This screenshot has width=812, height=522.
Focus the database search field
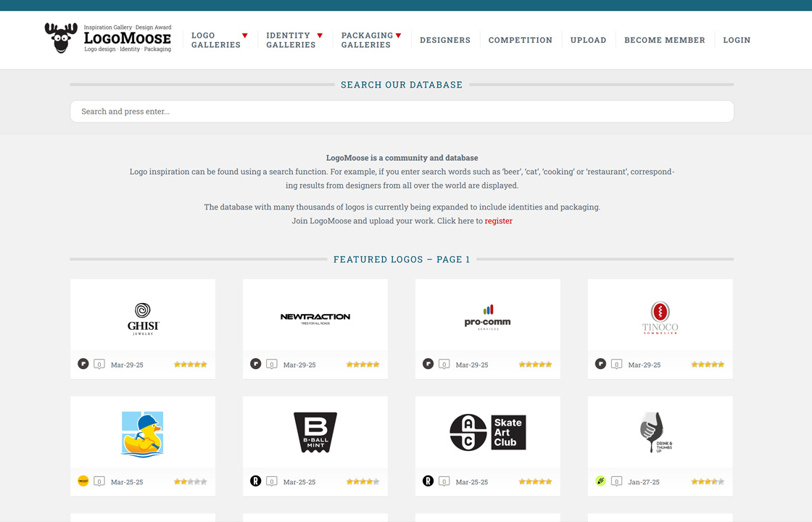click(402, 112)
